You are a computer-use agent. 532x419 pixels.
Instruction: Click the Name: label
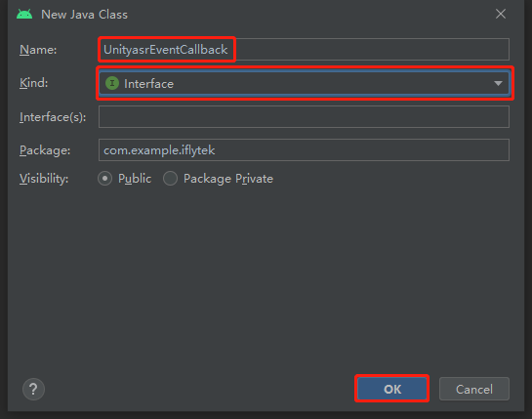[38, 50]
